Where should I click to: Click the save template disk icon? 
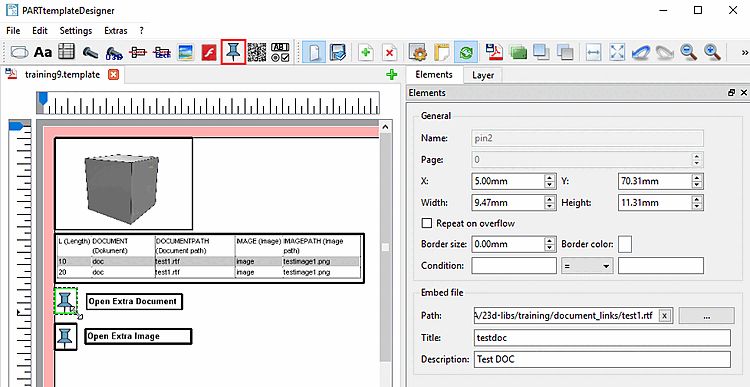tap(338, 52)
